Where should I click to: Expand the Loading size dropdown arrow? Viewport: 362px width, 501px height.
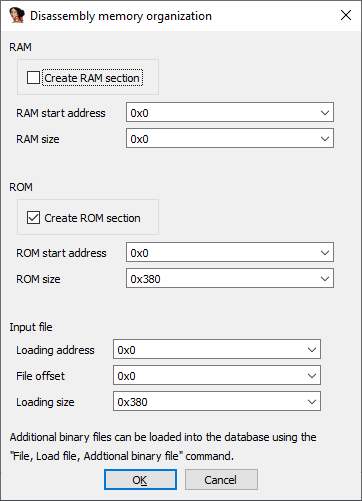click(312, 402)
